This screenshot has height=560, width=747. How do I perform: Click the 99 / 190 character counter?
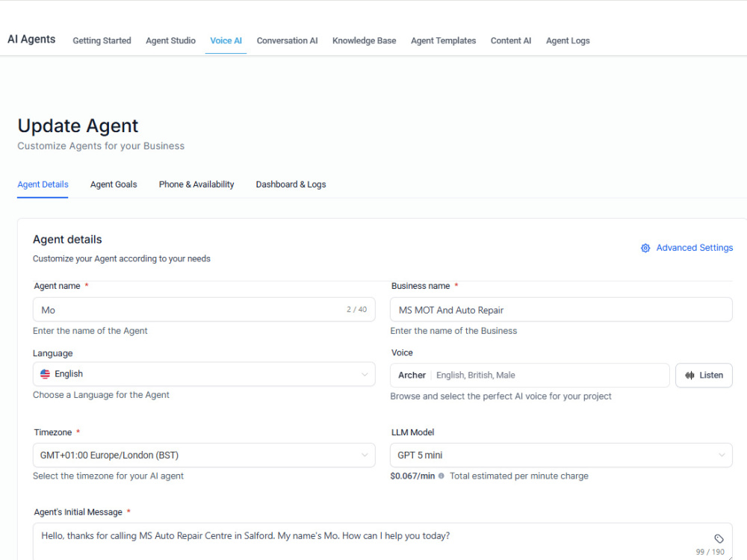coord(710,552)
